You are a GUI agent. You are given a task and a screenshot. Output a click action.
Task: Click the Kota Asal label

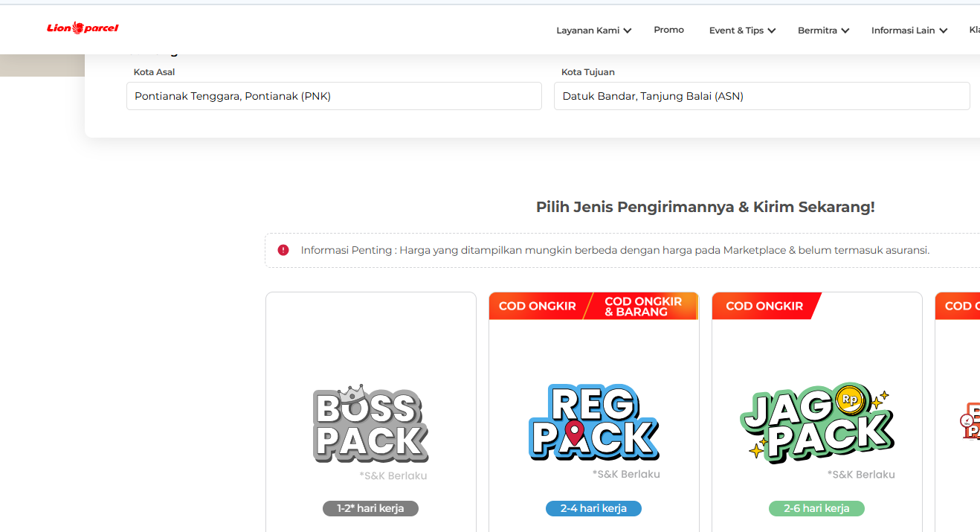(154, 72)
